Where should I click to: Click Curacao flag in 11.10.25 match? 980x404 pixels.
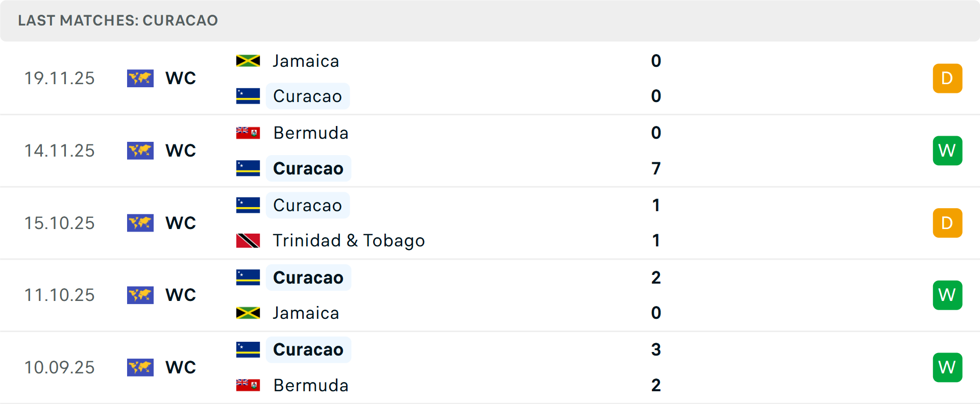[x=248, y=277]
